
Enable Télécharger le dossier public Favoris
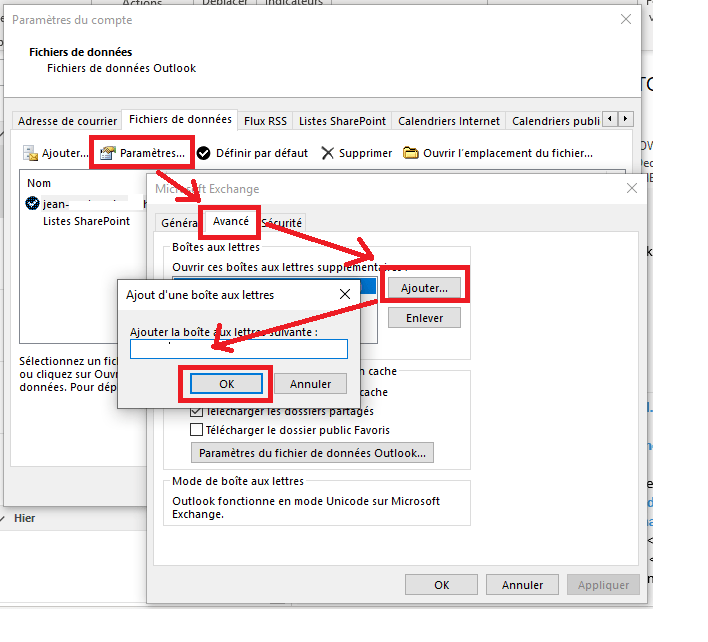[x=197, y=430]
